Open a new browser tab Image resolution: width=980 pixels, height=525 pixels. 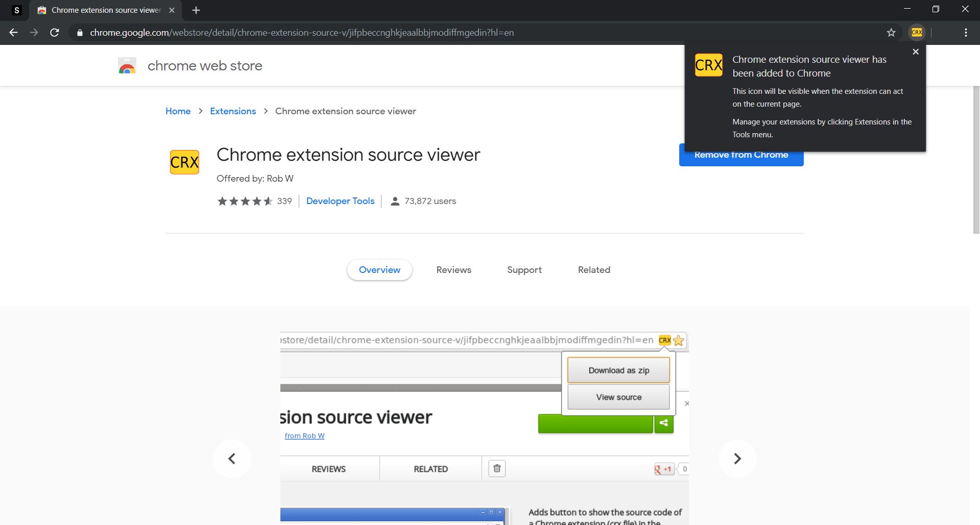click(196, 10)
